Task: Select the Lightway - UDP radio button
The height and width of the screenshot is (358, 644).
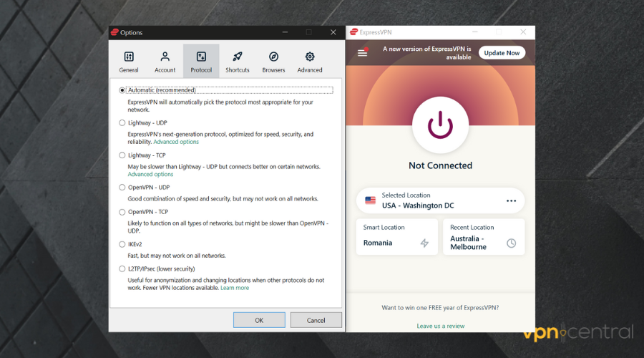Action: pos(122,123)
